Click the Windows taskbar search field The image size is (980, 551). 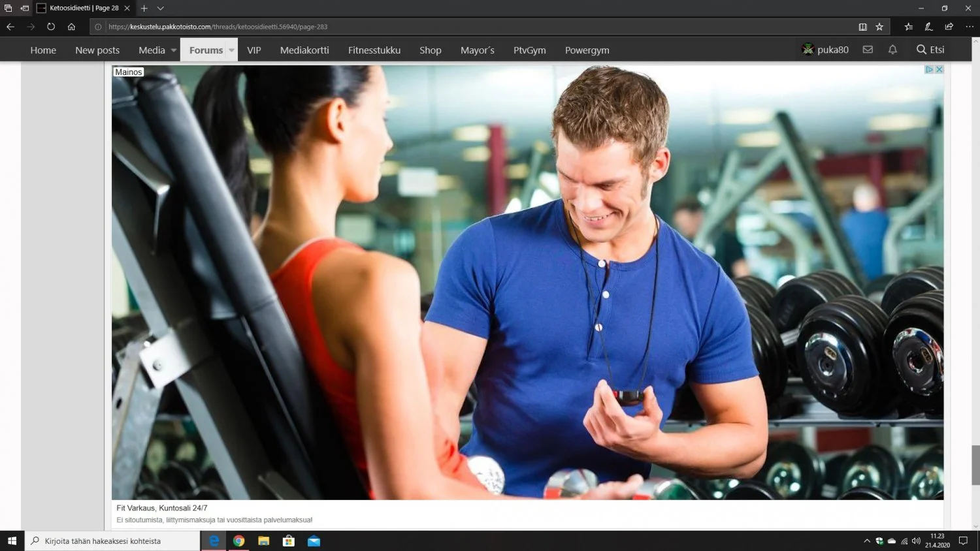112,541
